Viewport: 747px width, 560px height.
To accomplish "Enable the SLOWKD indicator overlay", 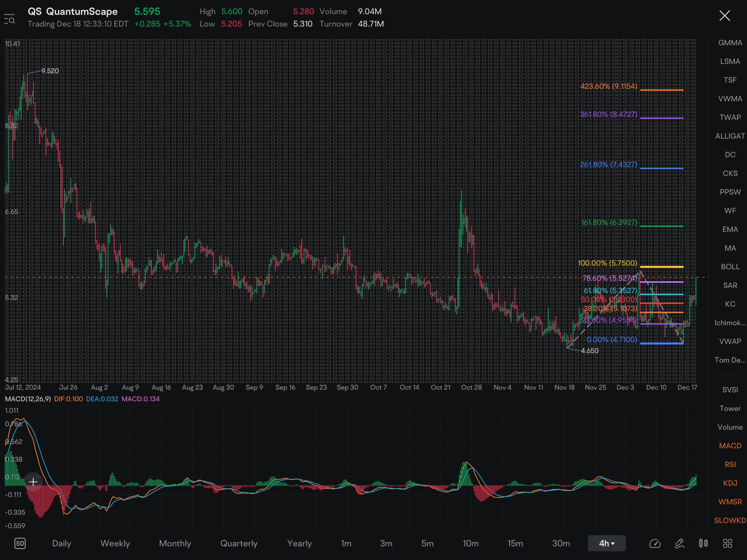I will 729,520.
